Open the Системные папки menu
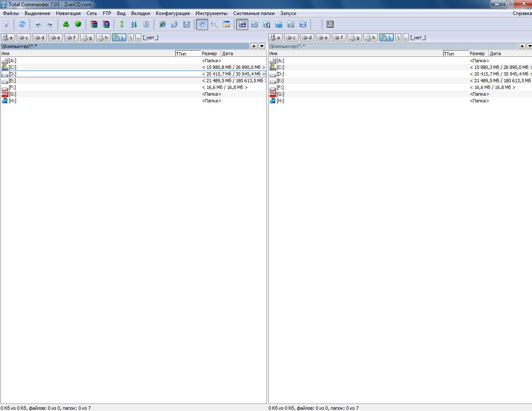This screenshot has height=411, width=532. [x=254, y=13]
